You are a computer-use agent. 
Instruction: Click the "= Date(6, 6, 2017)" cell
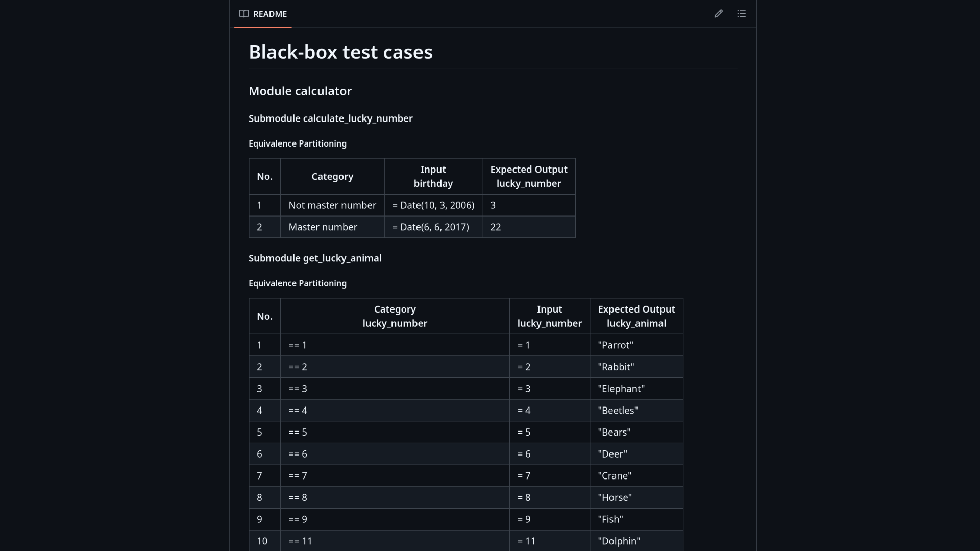(x=433, y=227)
